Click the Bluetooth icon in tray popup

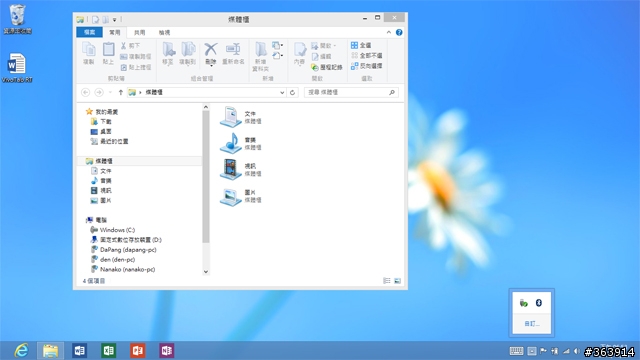[x=539, y=303]
